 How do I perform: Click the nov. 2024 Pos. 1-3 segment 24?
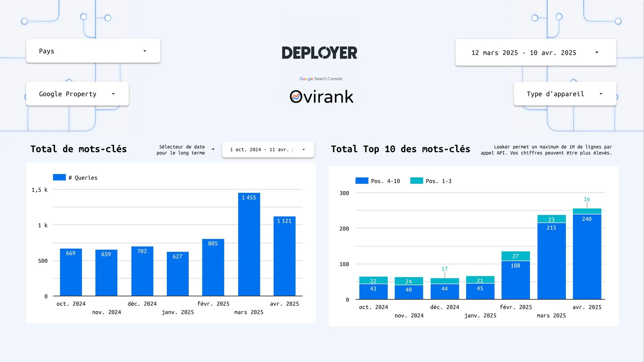click(x=409, y=281)
